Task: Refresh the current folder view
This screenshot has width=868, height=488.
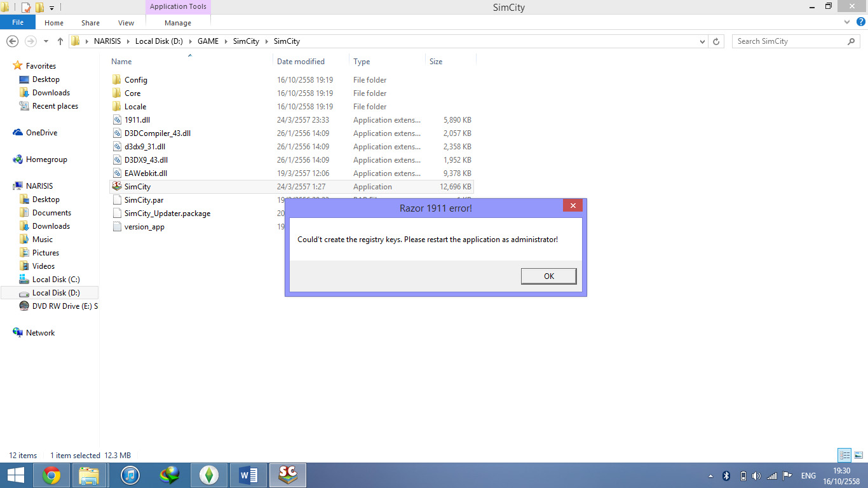Action: pos(716,41)
